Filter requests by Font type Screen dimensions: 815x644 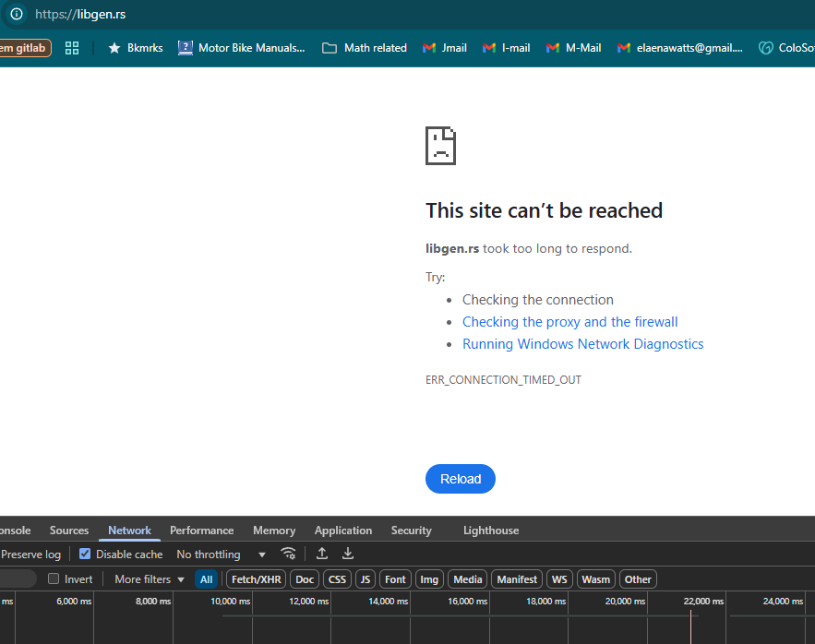point(395,579)
